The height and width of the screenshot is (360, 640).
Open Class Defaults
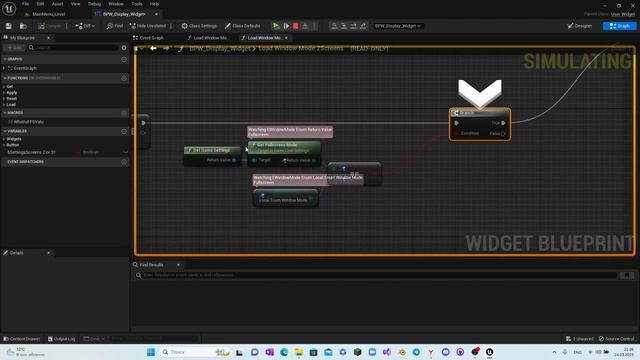(242, 26)
